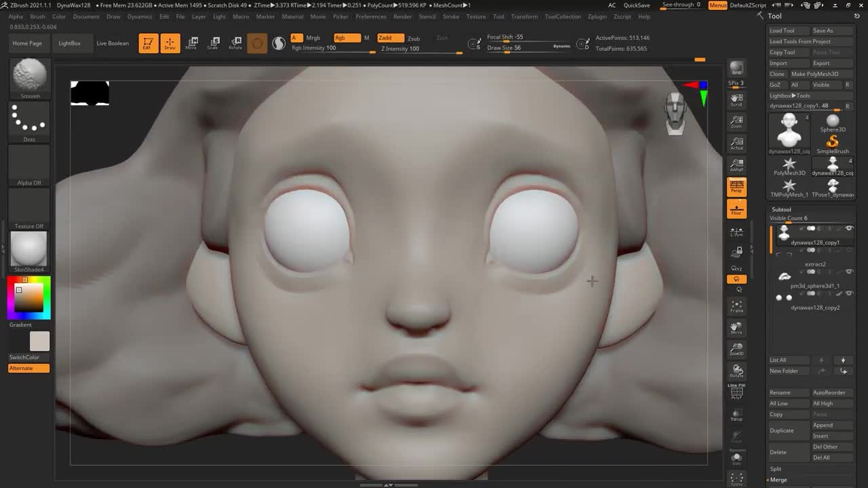Activate the Draw mode button
Screen dimensions: 868x488
[x=170, y=43]
